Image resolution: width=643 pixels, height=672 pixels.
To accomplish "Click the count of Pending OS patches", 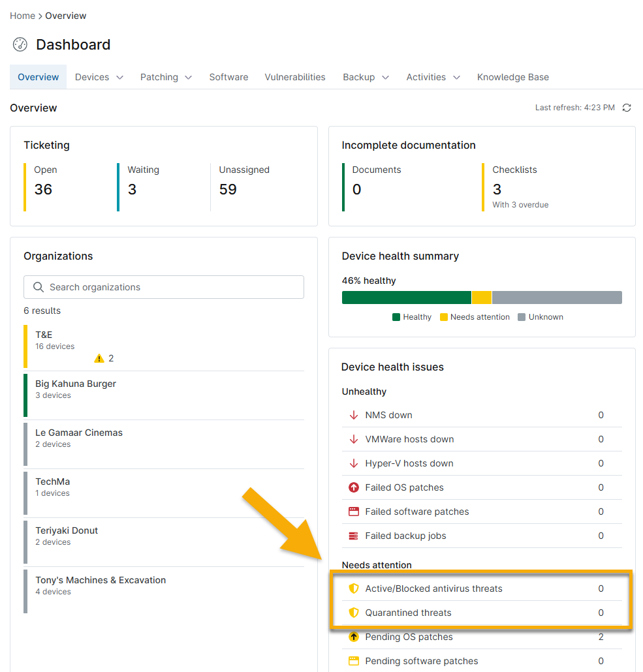I will point(601,637).
